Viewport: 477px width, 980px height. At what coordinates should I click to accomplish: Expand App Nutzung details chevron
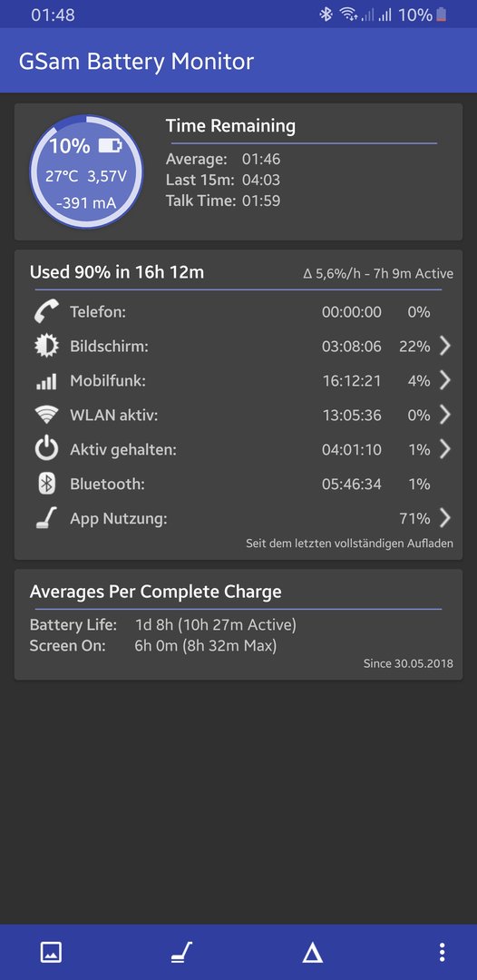[x=444, y=518]
